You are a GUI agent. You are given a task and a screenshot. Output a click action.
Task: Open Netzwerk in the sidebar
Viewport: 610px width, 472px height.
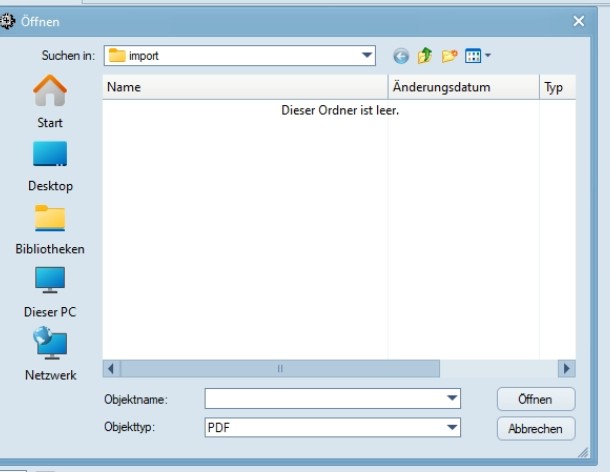tap(50, 354)
